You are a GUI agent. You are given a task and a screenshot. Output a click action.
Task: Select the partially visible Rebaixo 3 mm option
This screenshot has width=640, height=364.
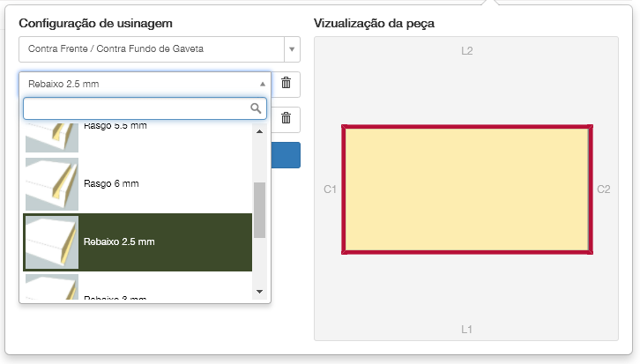click(138, 286)
